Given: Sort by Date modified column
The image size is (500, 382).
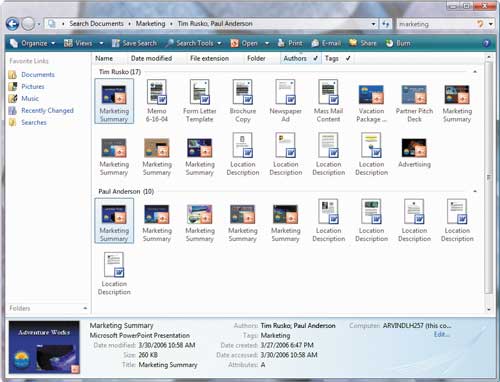Looking at the screenshot, I should [151, 58].
